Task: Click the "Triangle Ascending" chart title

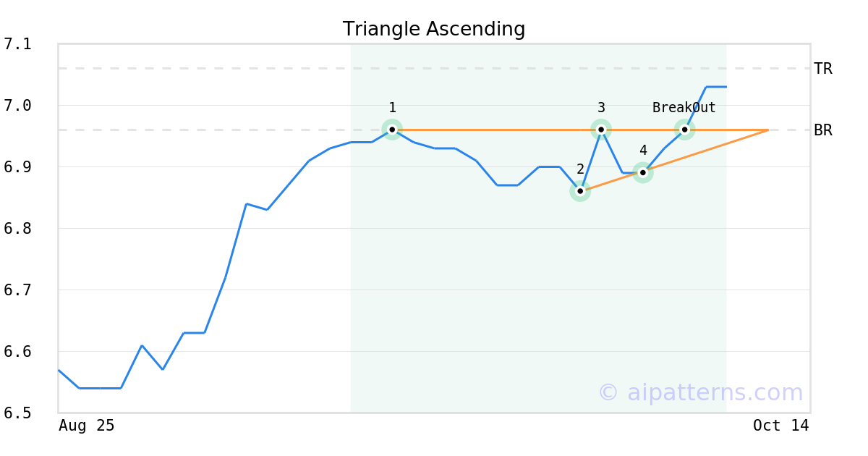Action: pyautogui.click(x=434, y=29)
